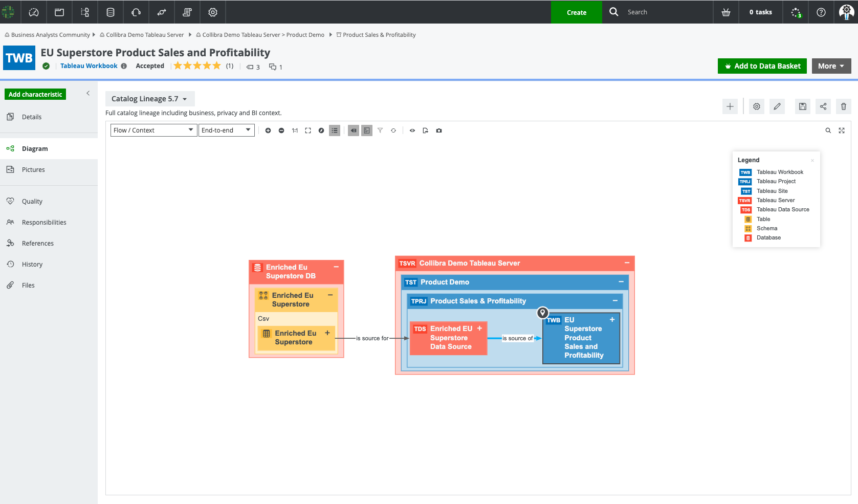This screenshot has width=858, height=504.
Task: Expand the EU Superstore workbook node
Action: tap(612, 319)
